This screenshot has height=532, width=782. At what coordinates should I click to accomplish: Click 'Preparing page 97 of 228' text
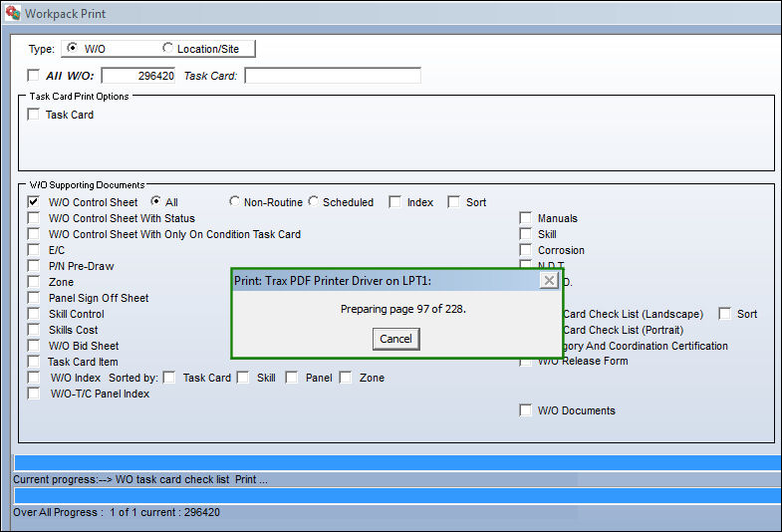click(403, 309)
